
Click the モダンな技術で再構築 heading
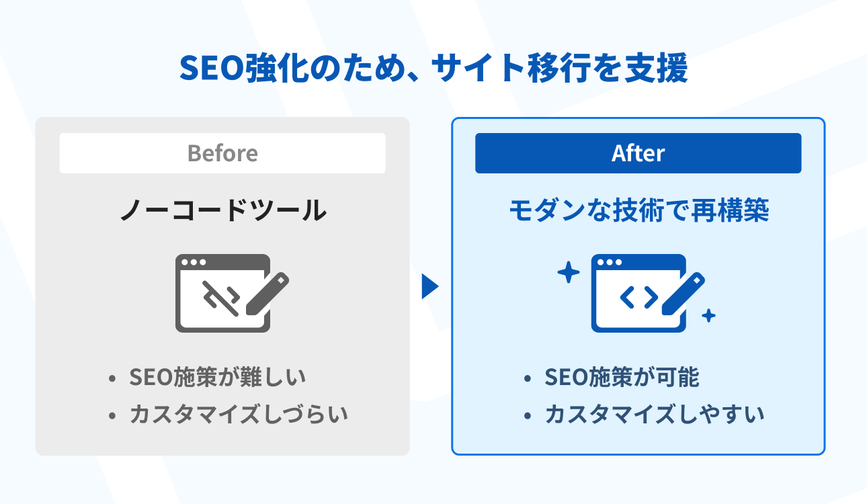638,211
